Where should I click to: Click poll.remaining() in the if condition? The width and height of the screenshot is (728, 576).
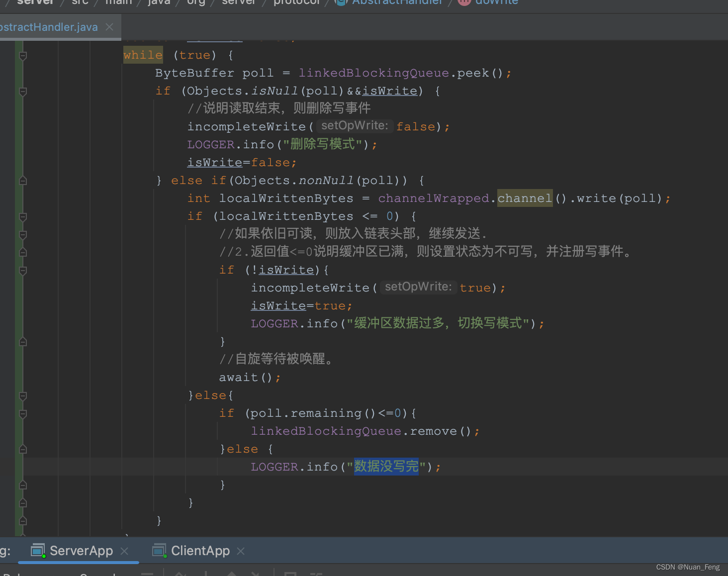tap(313, 413)
